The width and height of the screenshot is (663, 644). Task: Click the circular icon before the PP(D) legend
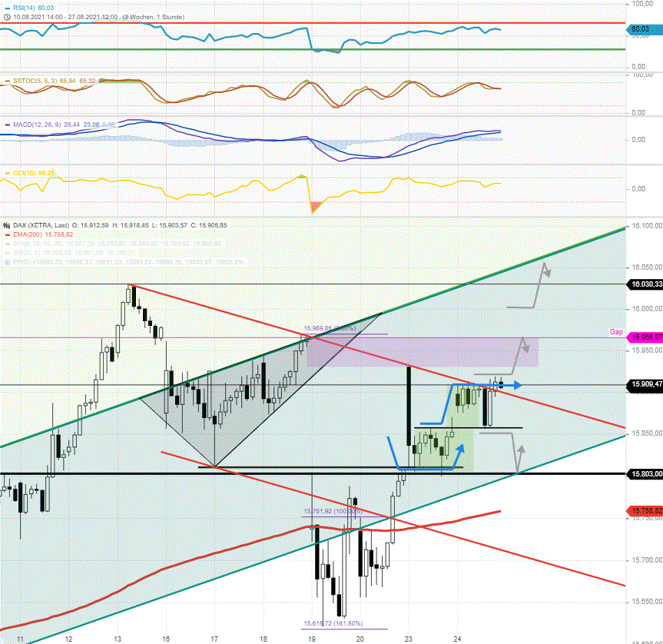(x=7, y=262)
